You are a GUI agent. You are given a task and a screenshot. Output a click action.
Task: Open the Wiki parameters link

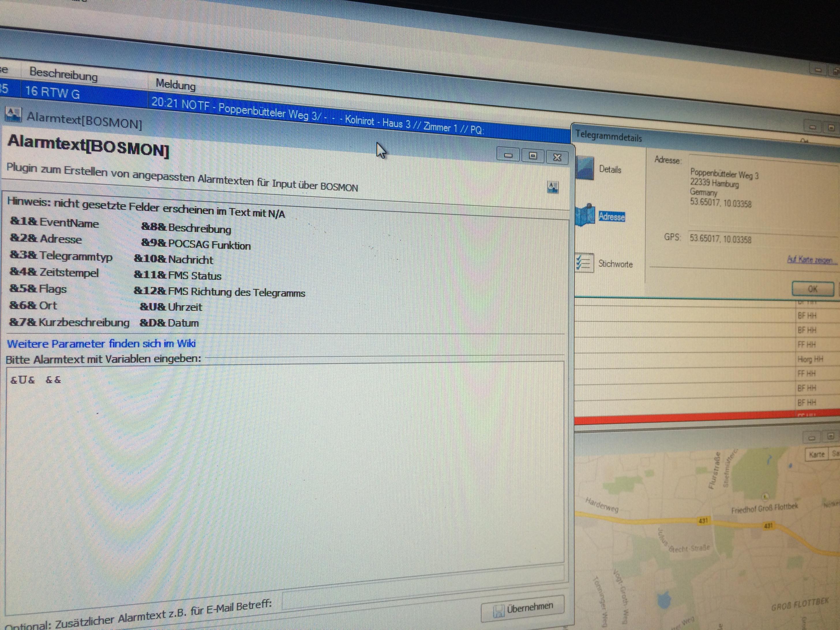click(x=101, y=343)
